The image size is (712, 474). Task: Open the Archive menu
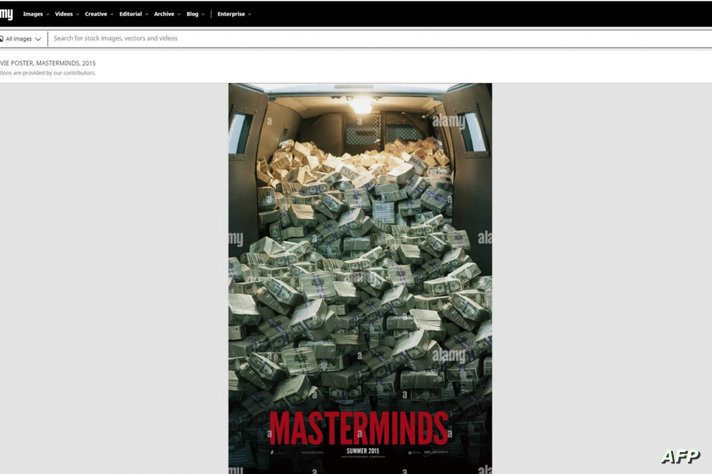tap(167, 14)
